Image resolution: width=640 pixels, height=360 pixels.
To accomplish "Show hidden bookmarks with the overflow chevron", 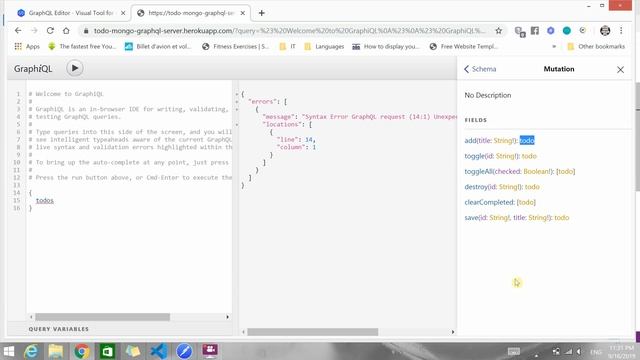I will pos(554,47).
